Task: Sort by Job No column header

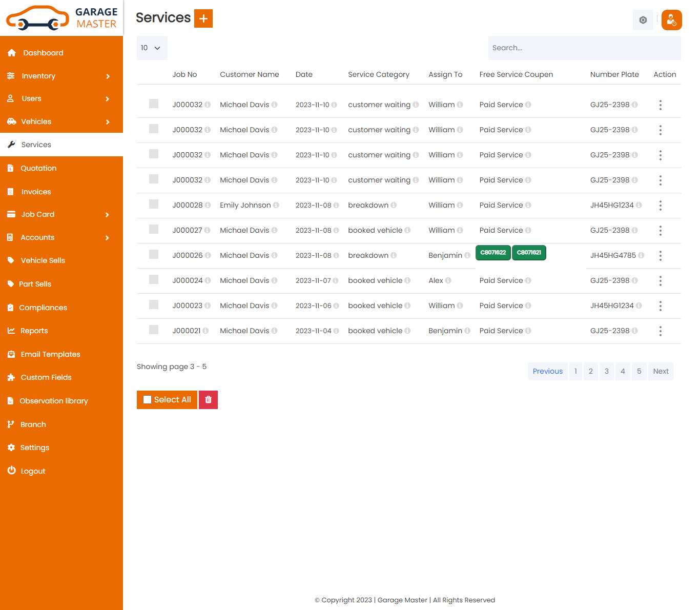Action: pyautogui.click(x=184, y=74)
